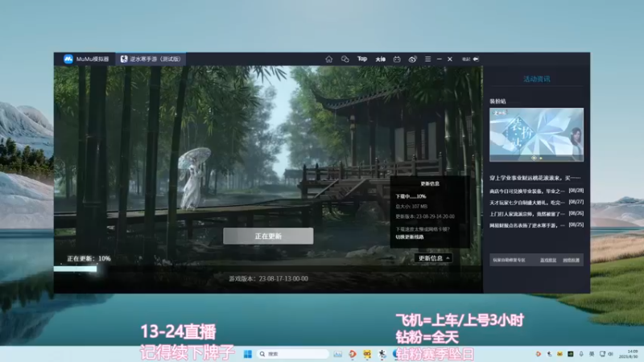The height and width of the screenshot is (362, 644).
Task: Click the microphone icon in system tray
Action: (x=581, y=354)
